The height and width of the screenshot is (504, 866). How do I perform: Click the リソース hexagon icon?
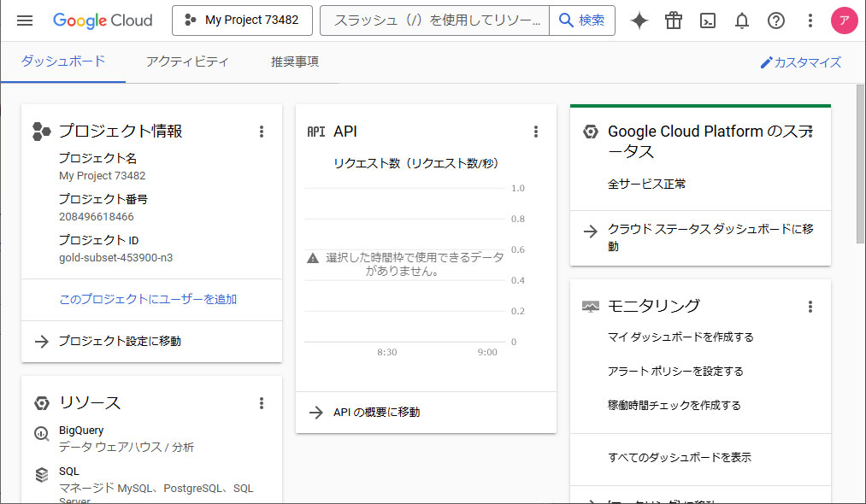pyautogui.click(x=41, y=403)
